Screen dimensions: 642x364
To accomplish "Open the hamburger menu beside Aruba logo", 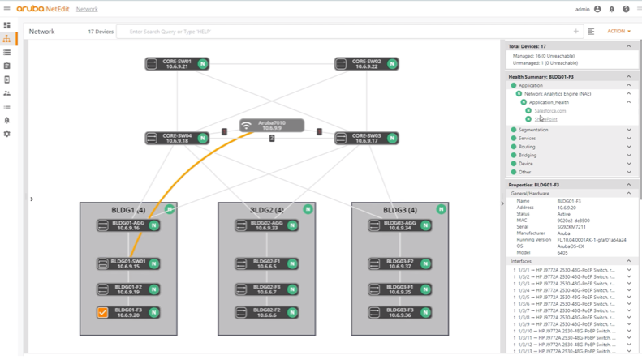I will [6, 9].
